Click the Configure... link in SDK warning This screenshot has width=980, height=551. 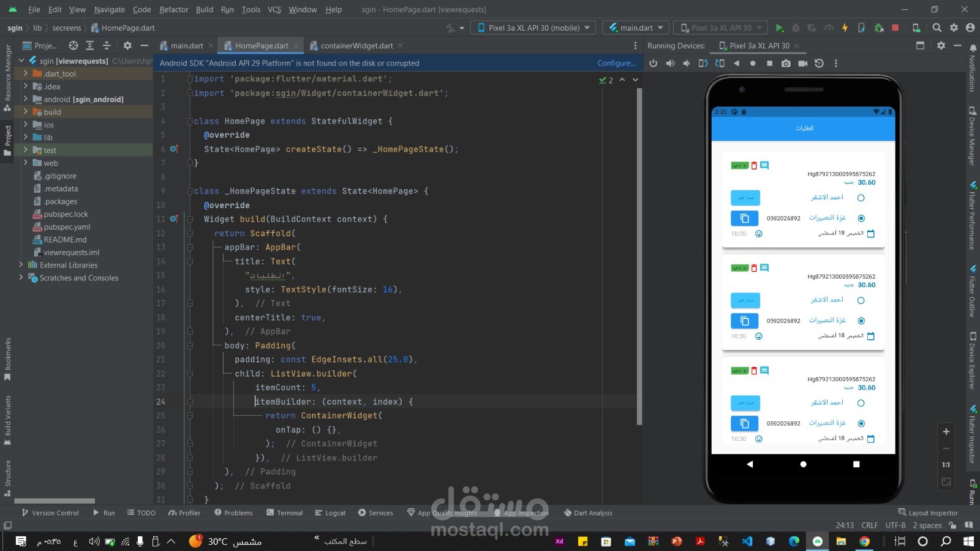616,63
